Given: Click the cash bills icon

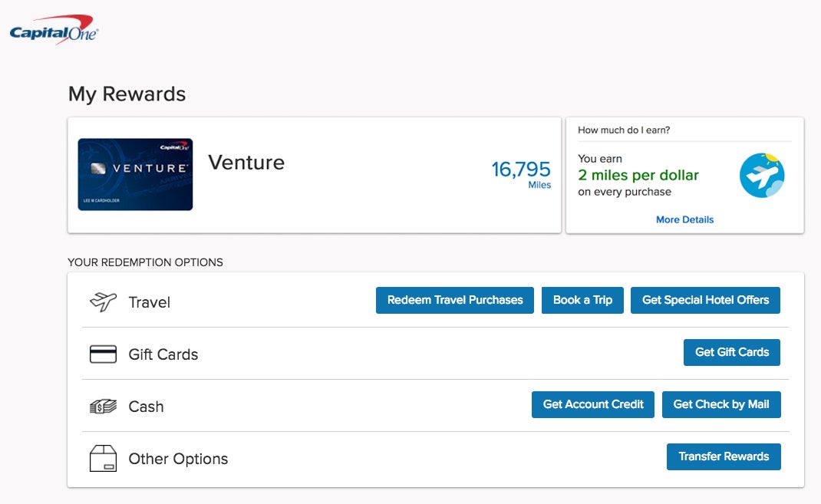Looking at the screenshot, I should tap(103, 407).
